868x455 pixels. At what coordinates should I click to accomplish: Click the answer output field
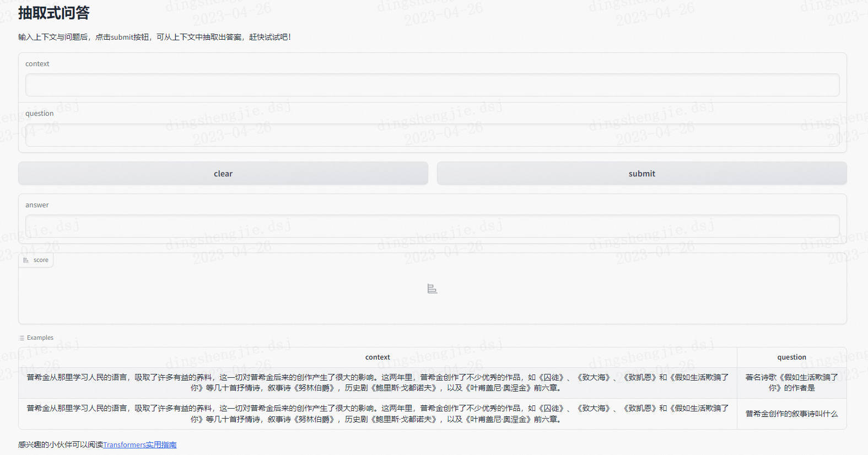432,226
